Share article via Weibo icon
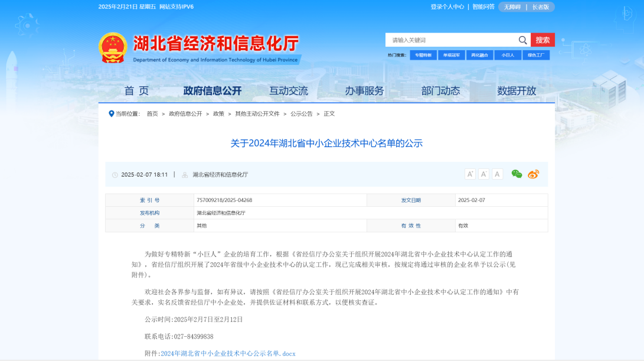This screenshot has height=361, width=644. [x=534, y=174]
